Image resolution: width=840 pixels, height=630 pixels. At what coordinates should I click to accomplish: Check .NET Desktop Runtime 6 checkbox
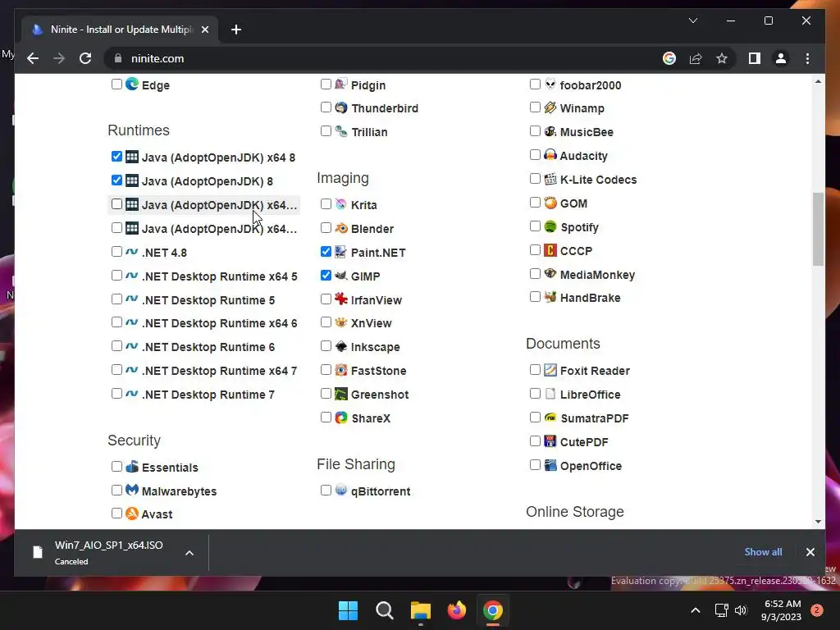point(116,346)
